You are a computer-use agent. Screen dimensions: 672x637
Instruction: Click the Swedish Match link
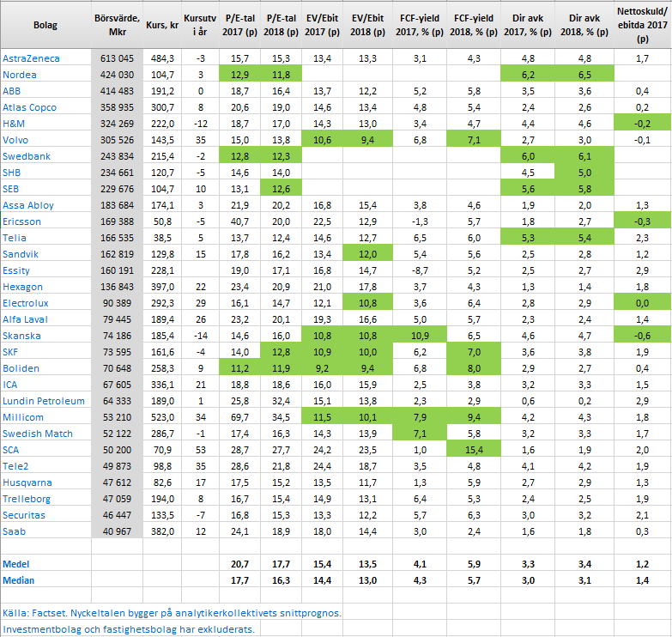coord(38,434)
